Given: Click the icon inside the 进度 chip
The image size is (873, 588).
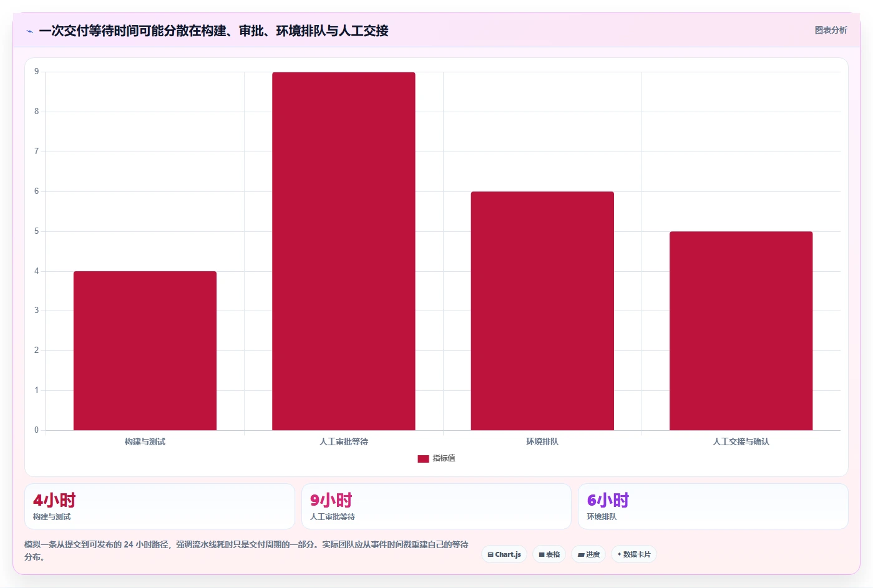Looking at the screenshot, I should coord(581,554).
